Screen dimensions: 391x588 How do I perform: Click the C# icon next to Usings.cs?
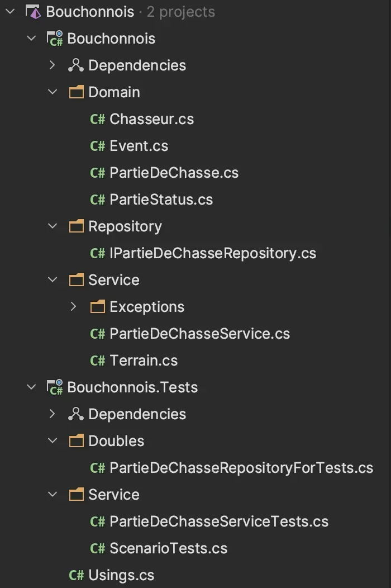[77, 575]
